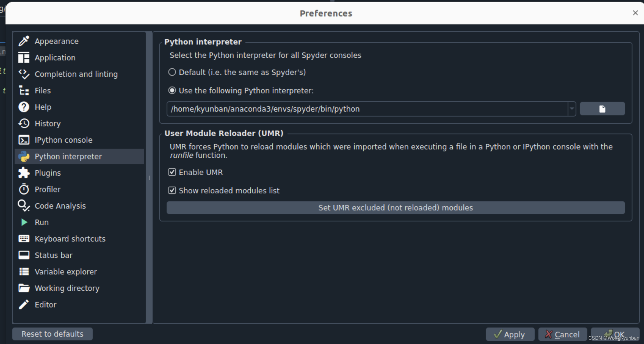Screen dimensions: 644x344
Task: Click the Appearance settings icon
Action: pyautogui.click(x=24, y=41)
